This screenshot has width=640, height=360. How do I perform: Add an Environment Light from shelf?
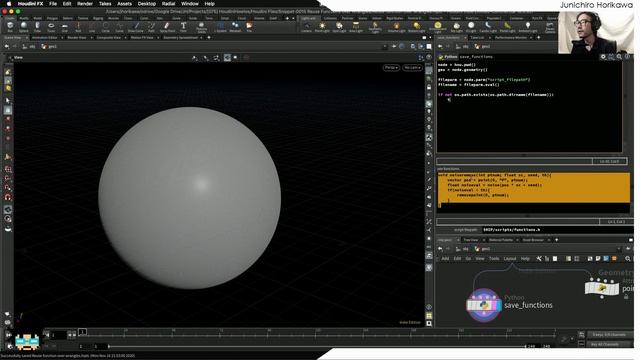(x=438, y=27)
